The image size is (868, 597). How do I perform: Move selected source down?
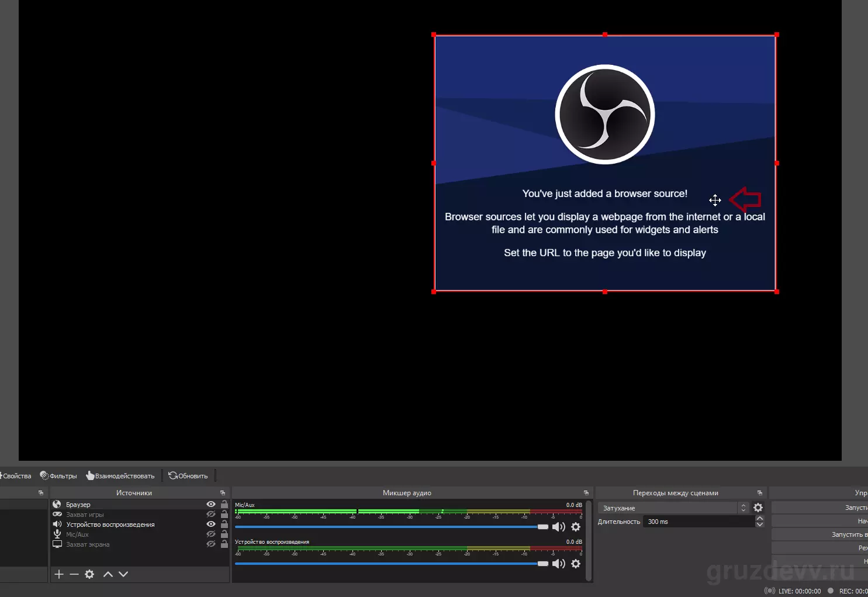(123, 574)
